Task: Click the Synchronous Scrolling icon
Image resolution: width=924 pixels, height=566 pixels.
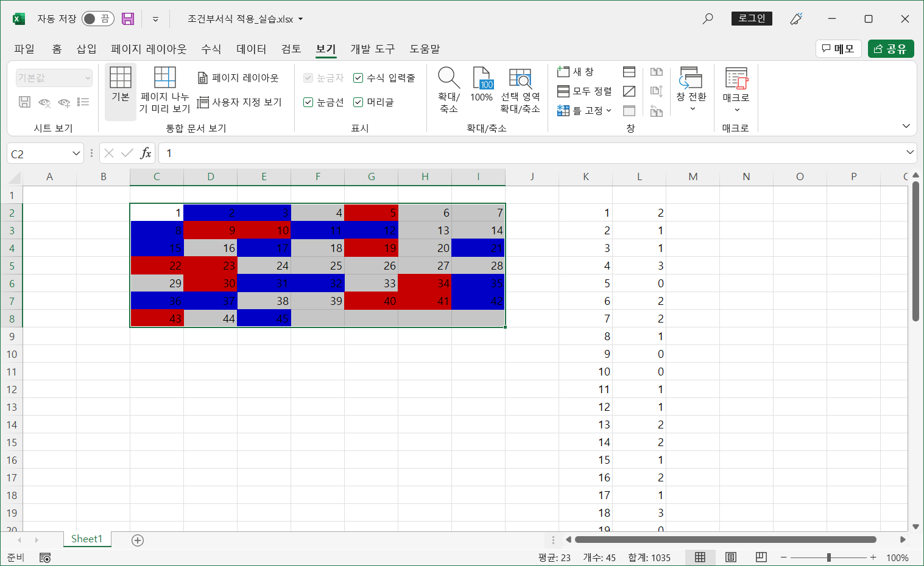Action: click(656, 91)
